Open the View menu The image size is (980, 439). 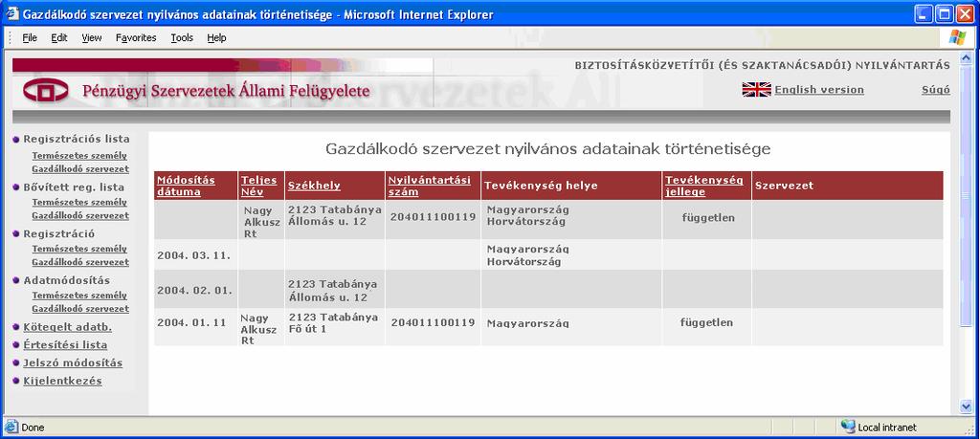click(x=91, y=38)
